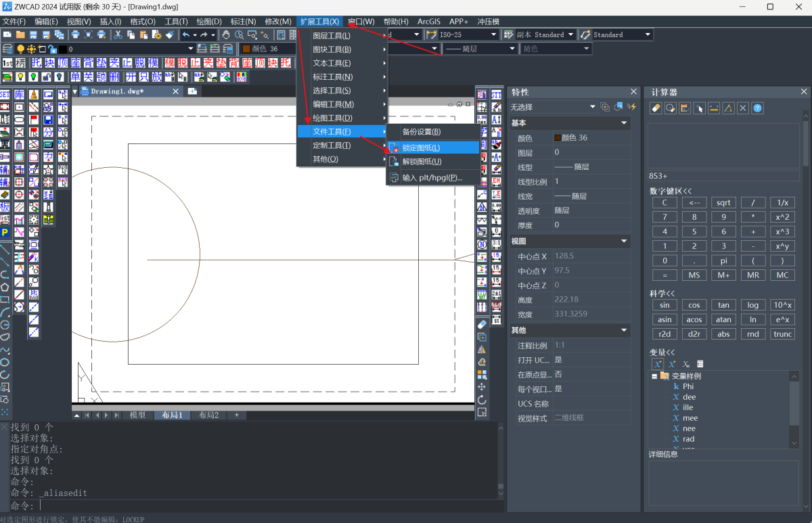
Task: Switch to 布局2 layout tab
Action: pos(208,415)
